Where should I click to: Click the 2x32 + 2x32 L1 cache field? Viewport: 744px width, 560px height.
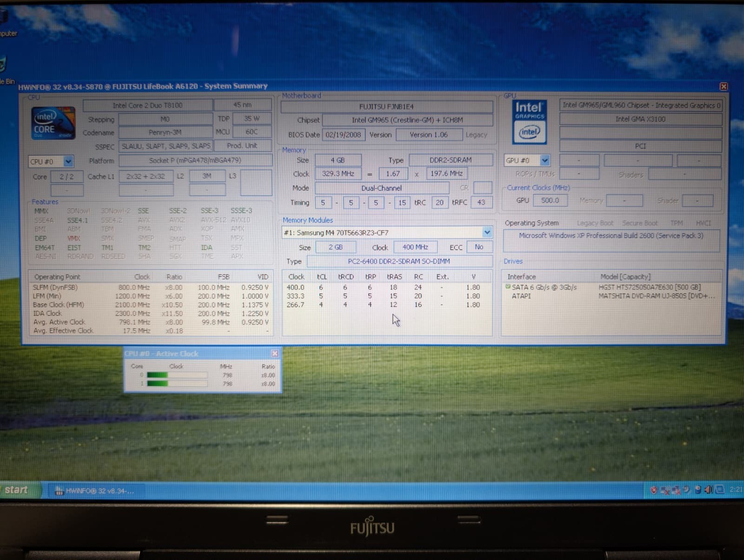tap(146, 176)
